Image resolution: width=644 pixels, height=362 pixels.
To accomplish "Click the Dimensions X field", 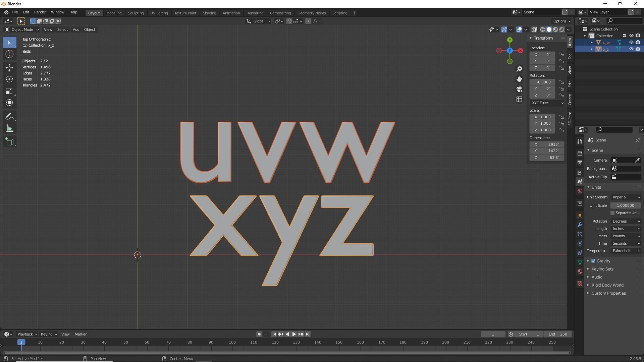I will coord(547,144).
